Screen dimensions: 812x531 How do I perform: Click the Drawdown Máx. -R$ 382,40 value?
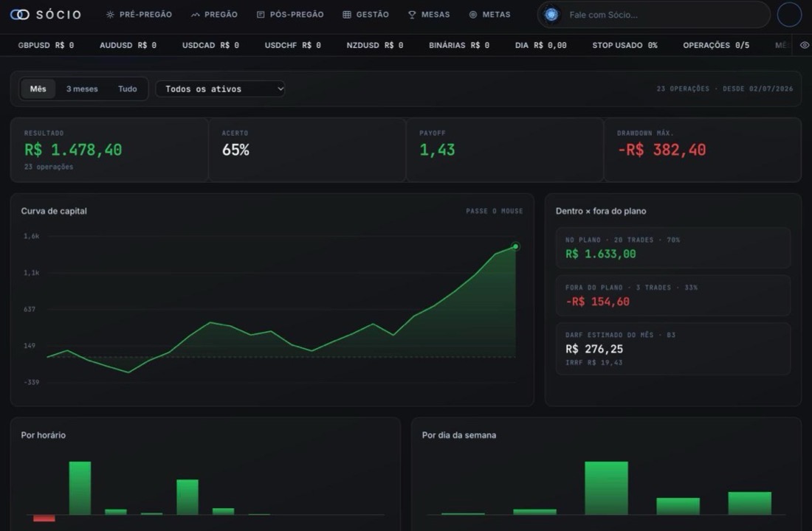661,150
